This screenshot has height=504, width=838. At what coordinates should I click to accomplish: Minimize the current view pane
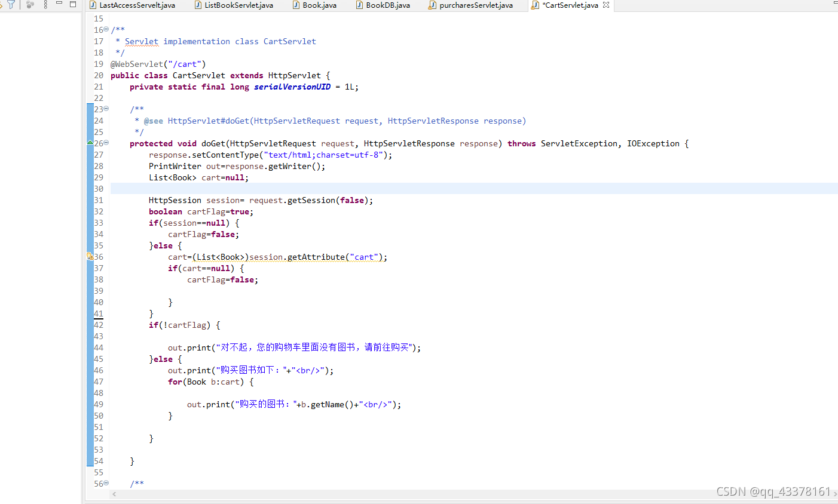tap(60, 4)
